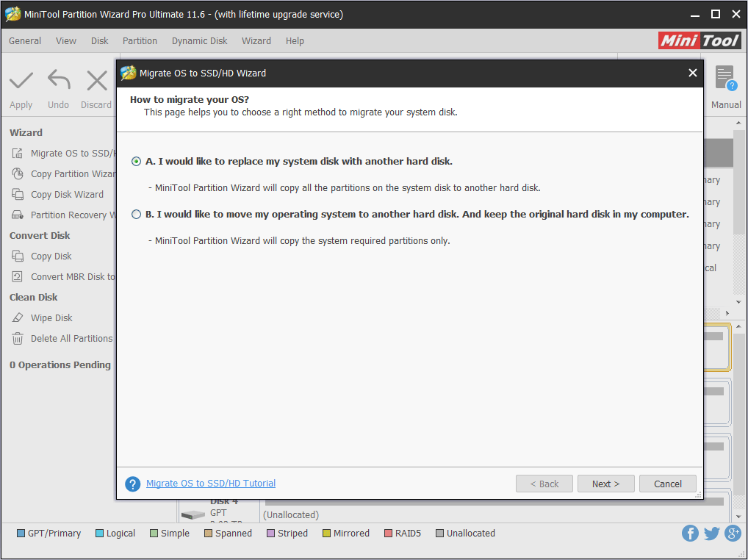Open the Google Plus share icon
Viewport: 748px width, 560px height.
(x=733, y=533)
